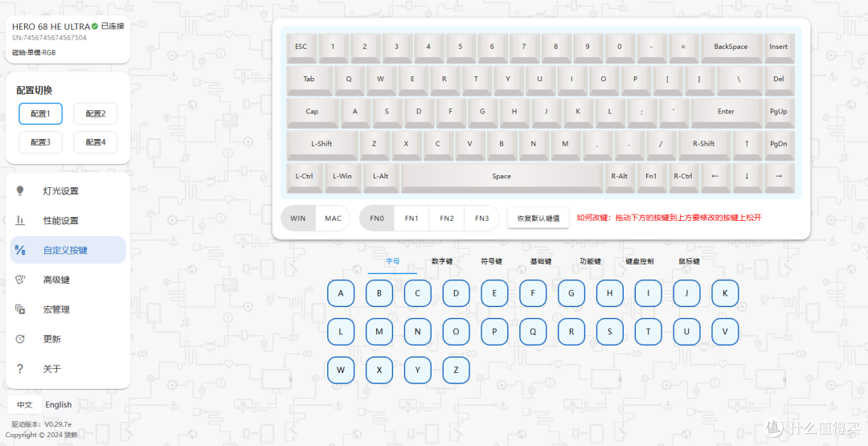
Task: Switch to profile 配置3
Action: tap(40, 142)
